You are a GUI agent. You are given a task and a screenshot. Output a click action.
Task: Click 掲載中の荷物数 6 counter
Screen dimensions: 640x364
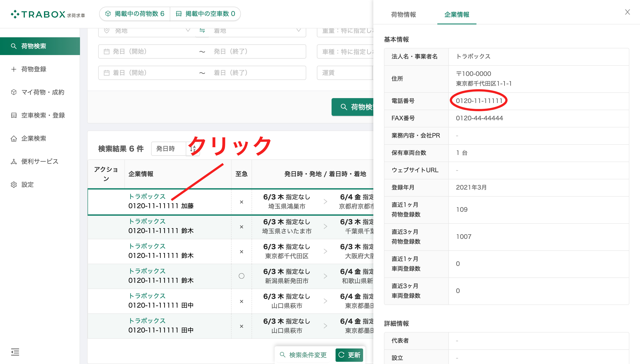coord(135,14)
